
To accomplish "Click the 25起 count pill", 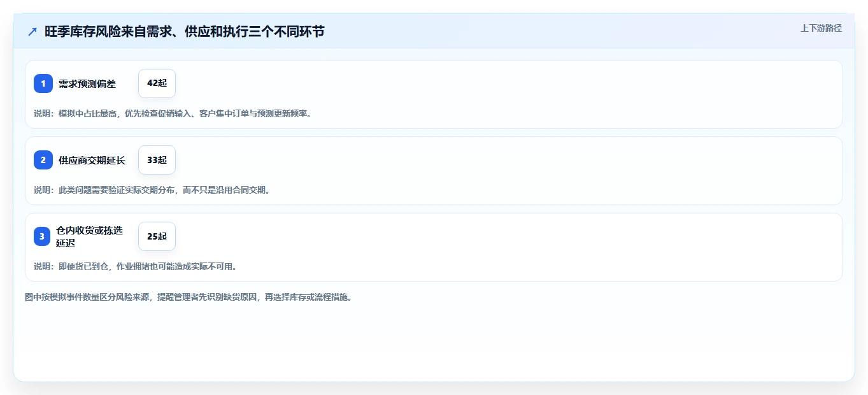I will [x=157, y=236].
